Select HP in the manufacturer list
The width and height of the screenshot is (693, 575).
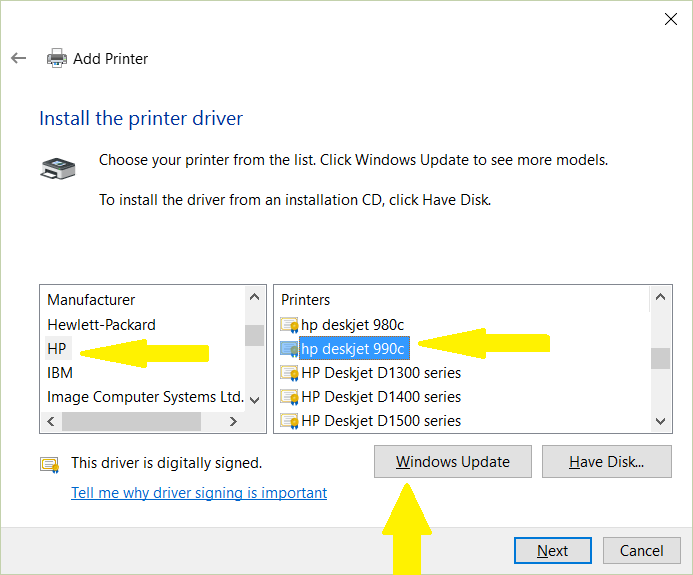57,349
